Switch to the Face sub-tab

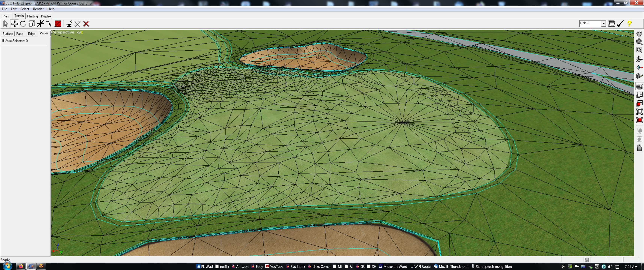click(20, 34)
